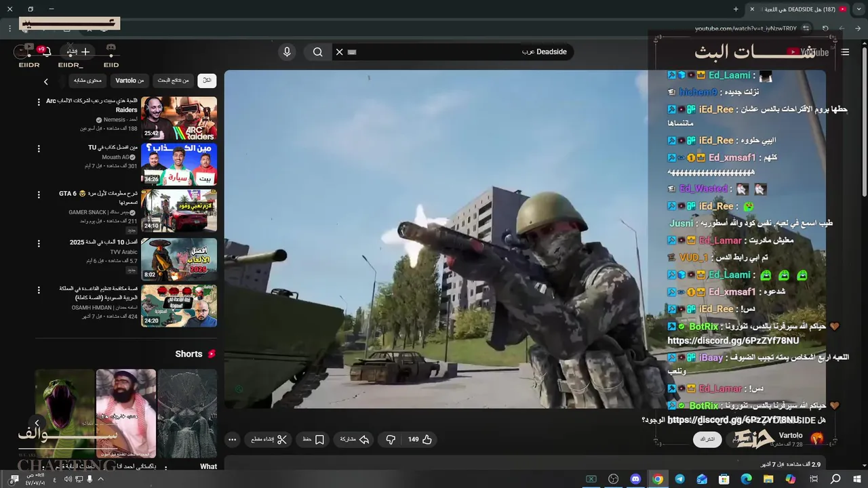Go to the YouTube logo home
The width and height of the screenshot is (868, 488).
[x=808, y=52]
